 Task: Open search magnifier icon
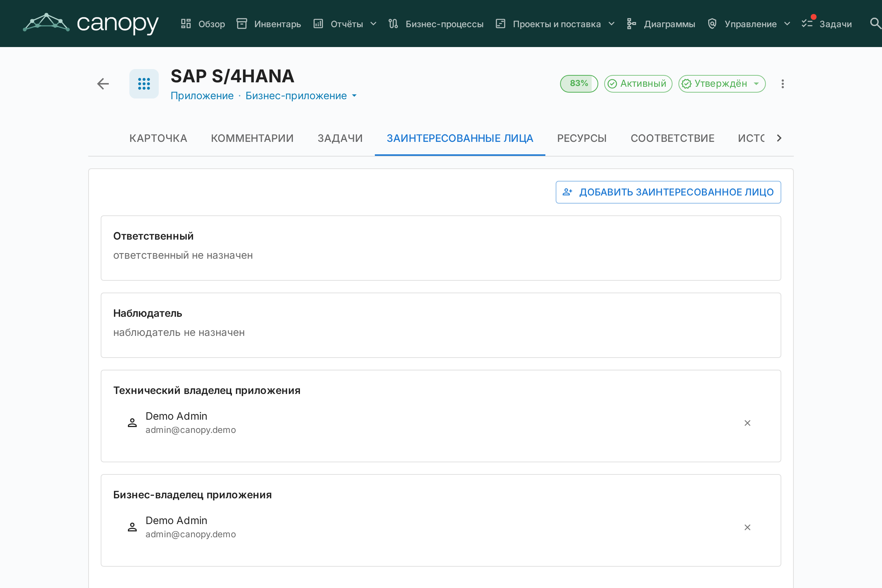pyautogui.click(x=875, y=23)
